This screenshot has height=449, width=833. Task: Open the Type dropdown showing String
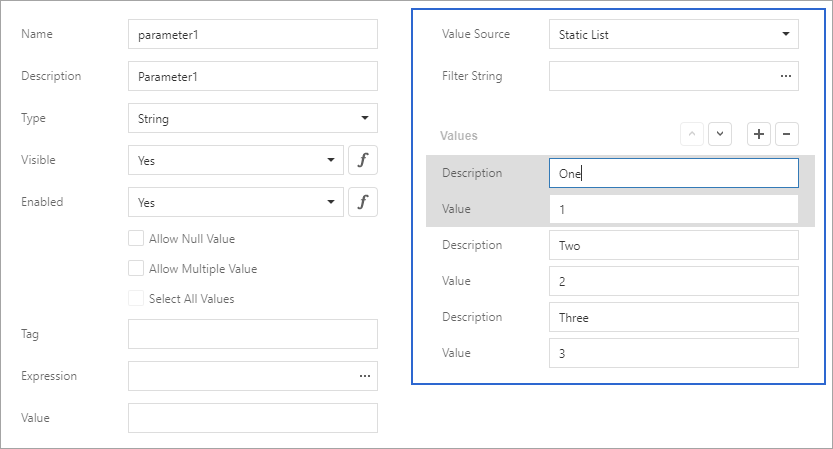(x=252, y=118)
